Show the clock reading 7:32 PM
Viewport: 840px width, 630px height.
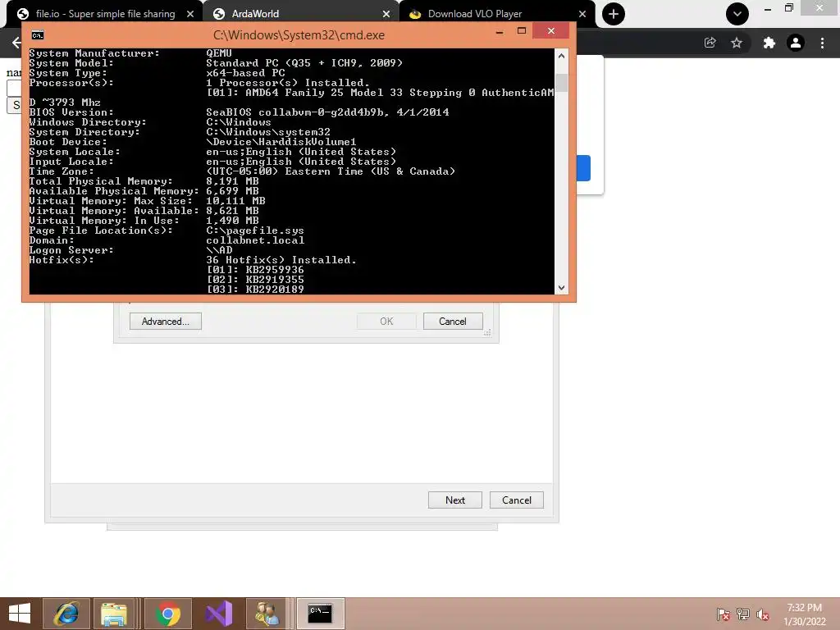[804, 608]
